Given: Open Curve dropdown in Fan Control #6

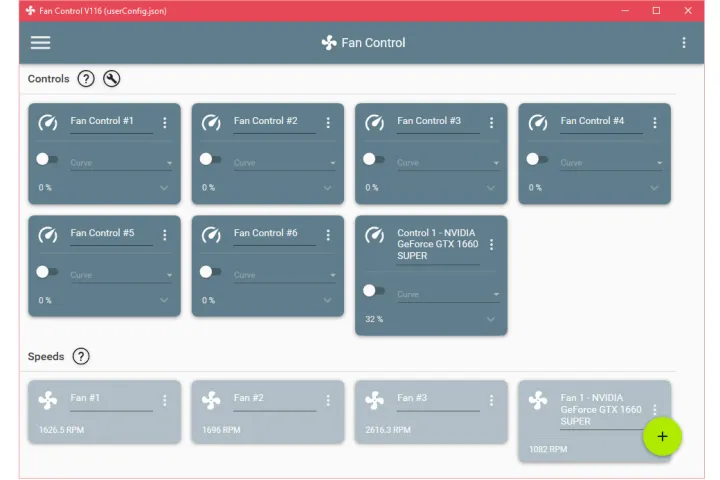Looking at the screenshot, I should pos(285,275).
